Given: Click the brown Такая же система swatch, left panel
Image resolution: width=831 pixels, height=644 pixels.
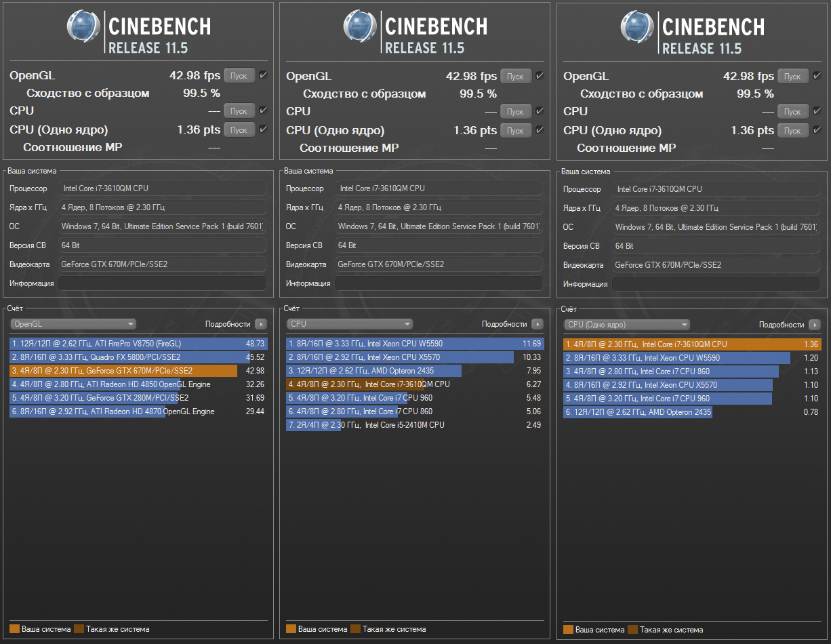Looking at the screenshot, I should pyautogui.click(x=79, y=629).
